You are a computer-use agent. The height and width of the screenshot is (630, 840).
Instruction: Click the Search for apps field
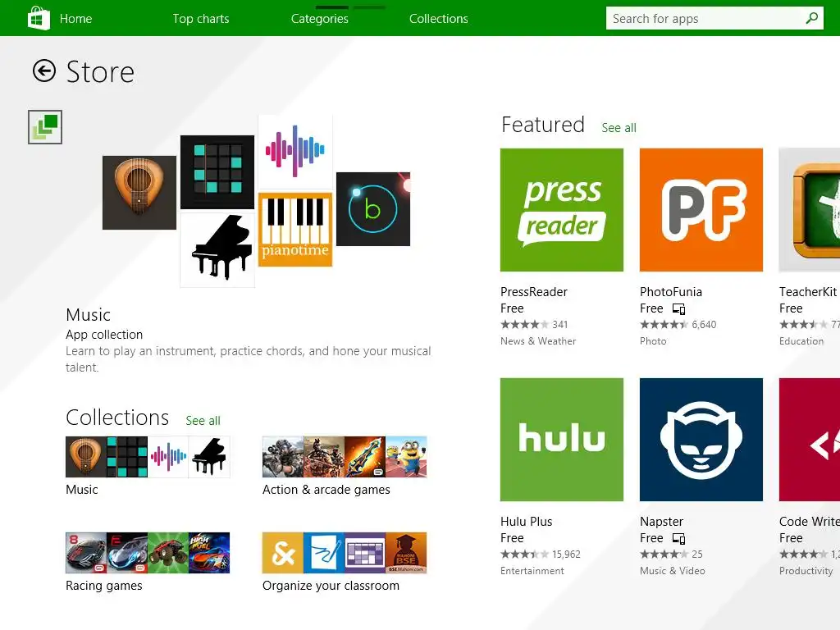pos(714,18)
